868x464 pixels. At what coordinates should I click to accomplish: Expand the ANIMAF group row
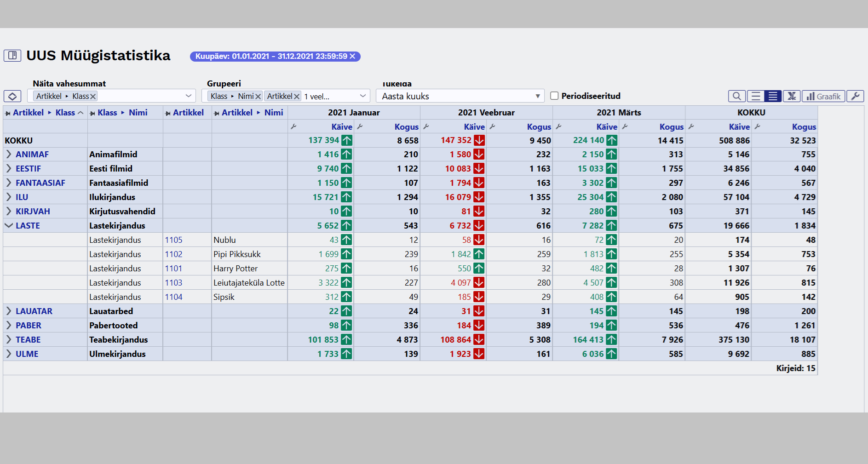pos(9,154)
